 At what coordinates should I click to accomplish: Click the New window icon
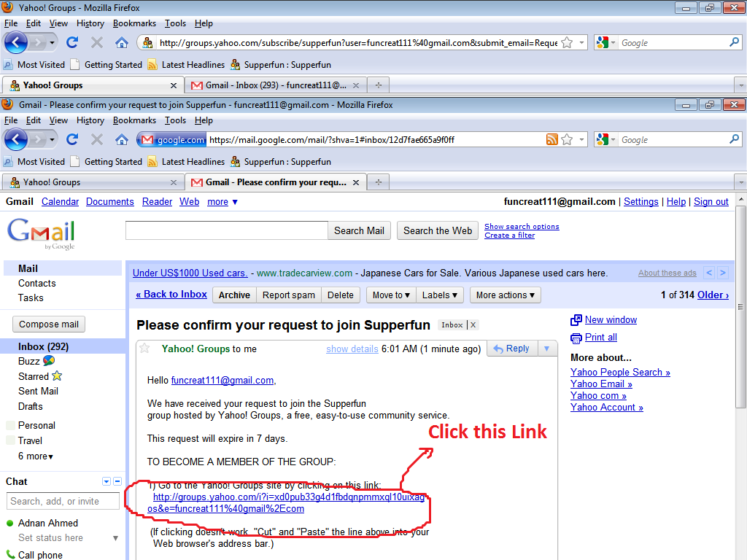tap(576, 320)
